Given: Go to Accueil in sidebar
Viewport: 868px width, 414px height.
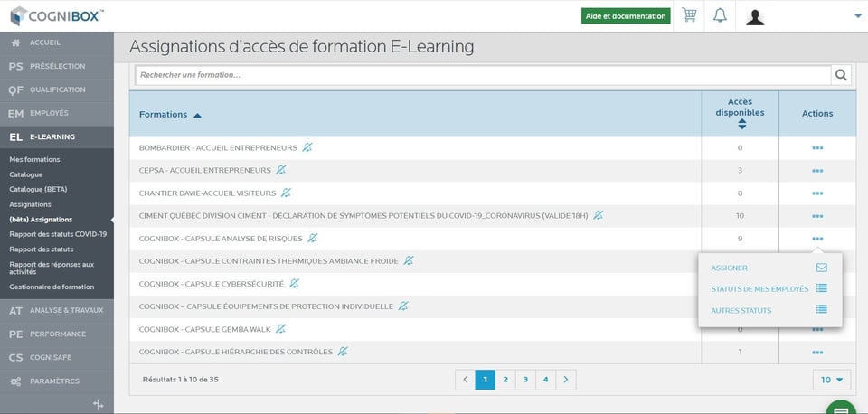Looking at the screenshot, I should click(x=57, y=42).
